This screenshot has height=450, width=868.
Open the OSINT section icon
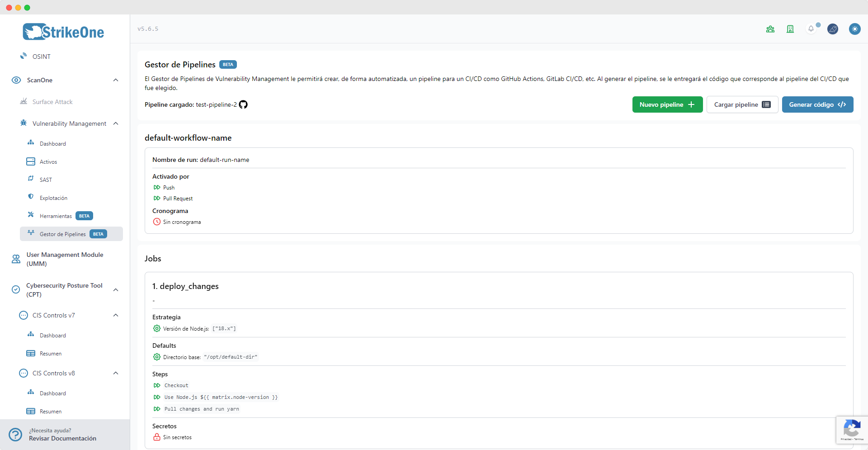pyautogui.click(x=24, y=56)
